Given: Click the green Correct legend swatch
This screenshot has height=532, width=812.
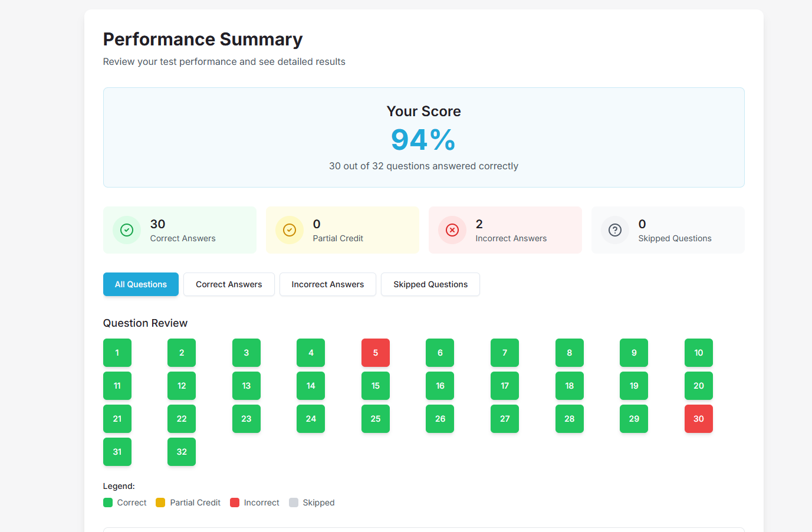Looking at the screenshot, I should click(x=108, y=503).
